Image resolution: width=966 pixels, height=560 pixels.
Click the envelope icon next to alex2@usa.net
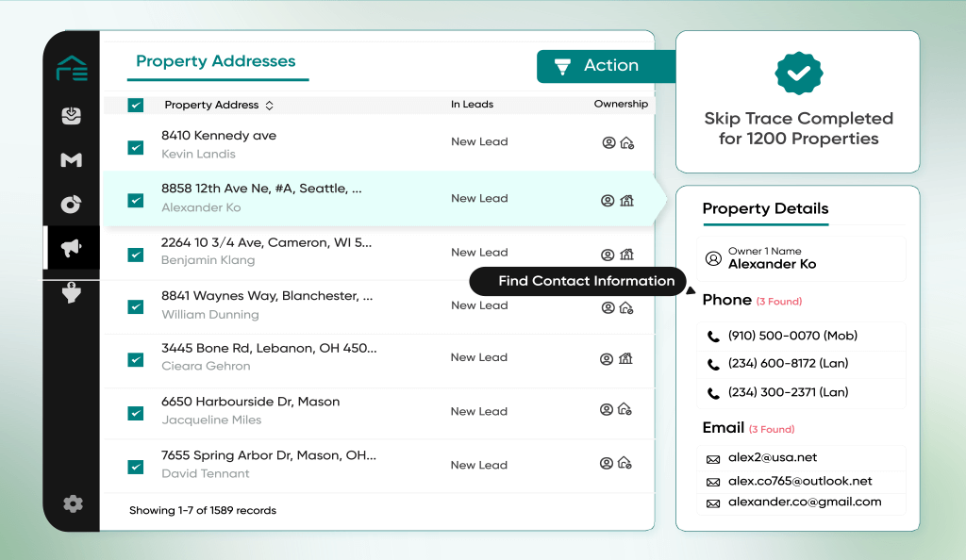tap(714, 457)
